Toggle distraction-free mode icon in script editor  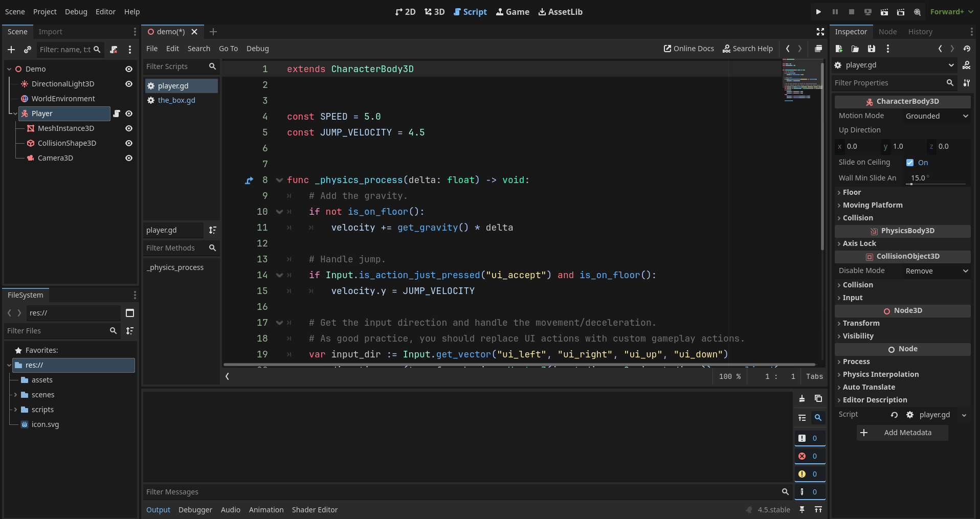click(820, 32)
